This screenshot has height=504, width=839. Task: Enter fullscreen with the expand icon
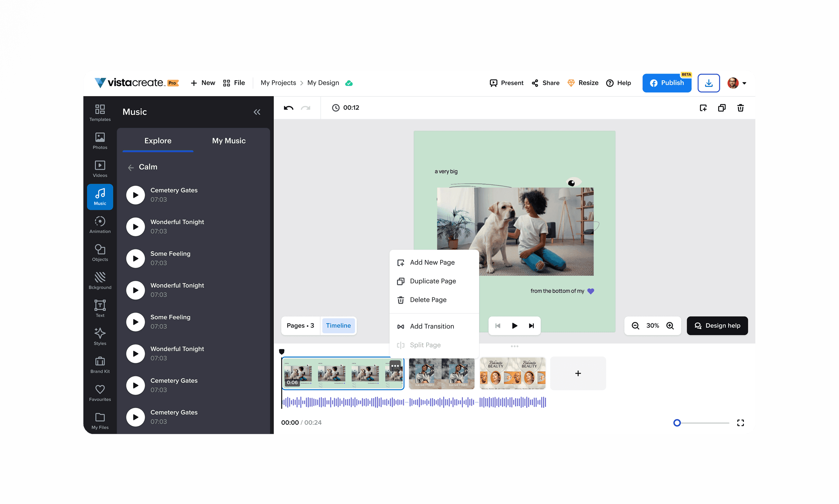740,422
